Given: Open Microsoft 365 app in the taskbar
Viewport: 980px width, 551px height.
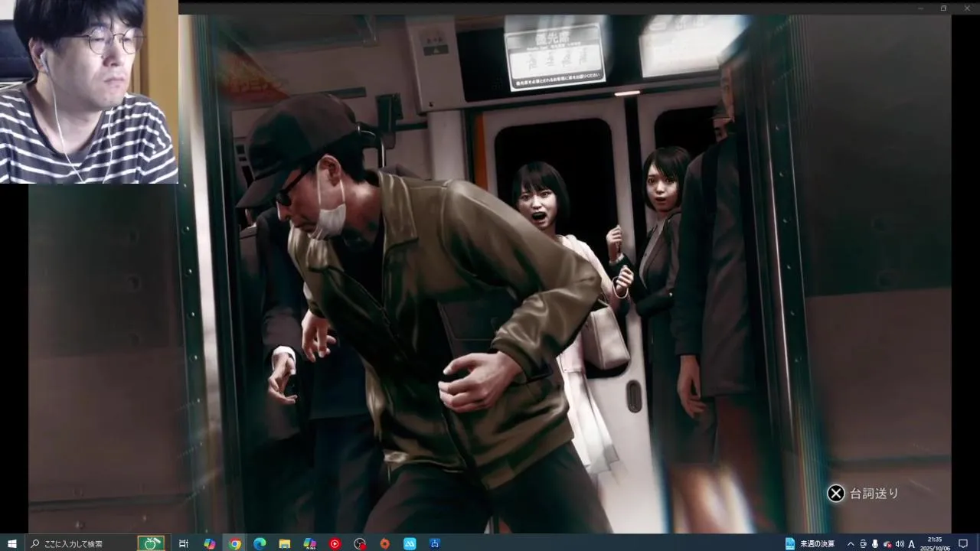Looking at the screenshot, I should pos(309,543).
